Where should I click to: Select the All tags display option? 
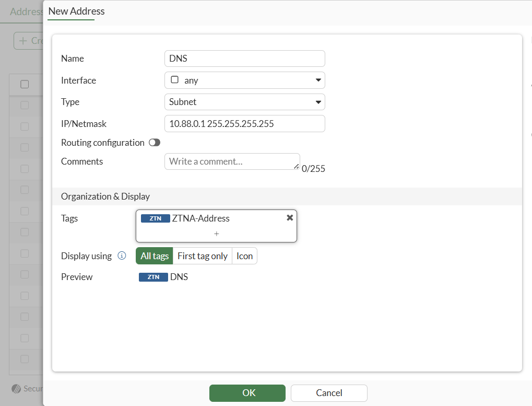click(x=155, y=256)
